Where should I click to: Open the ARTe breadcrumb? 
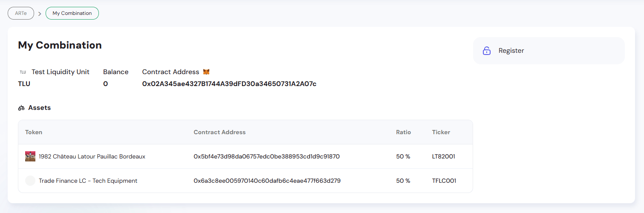tap(21, 13)
